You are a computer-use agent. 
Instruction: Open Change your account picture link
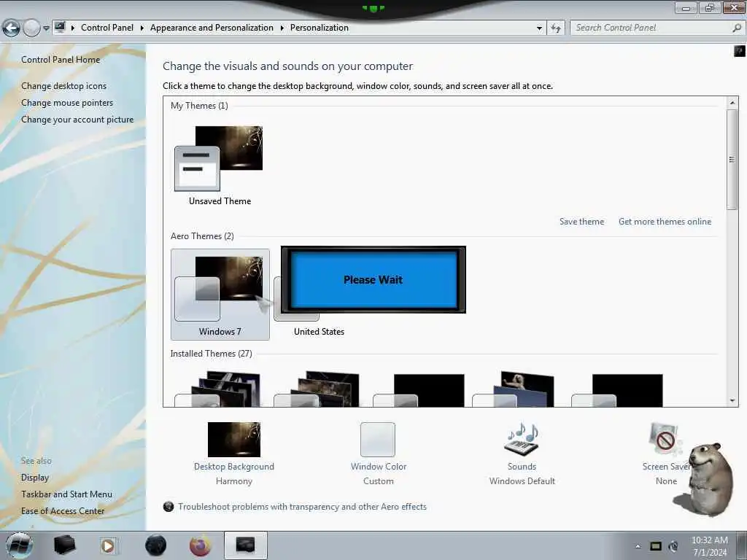[x=77, y=119]
